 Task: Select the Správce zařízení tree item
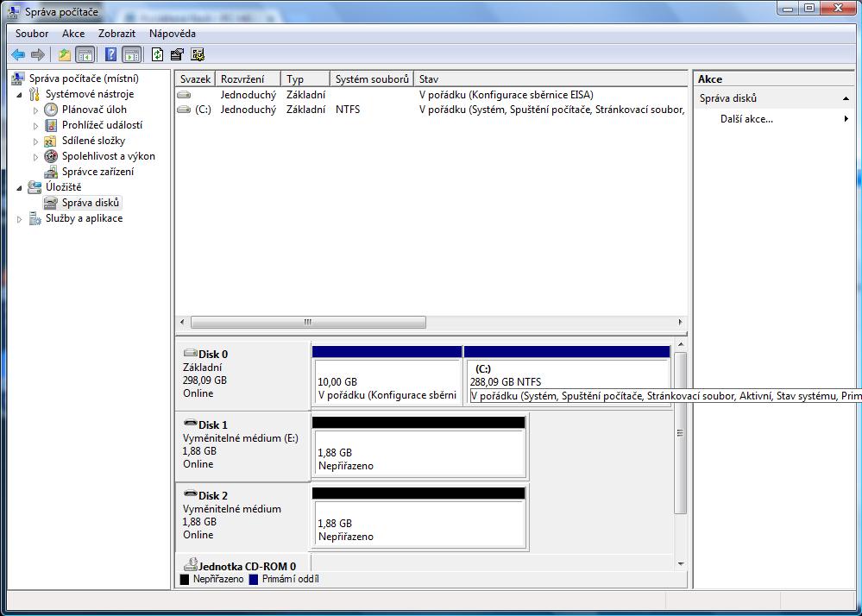click(98, 172)
